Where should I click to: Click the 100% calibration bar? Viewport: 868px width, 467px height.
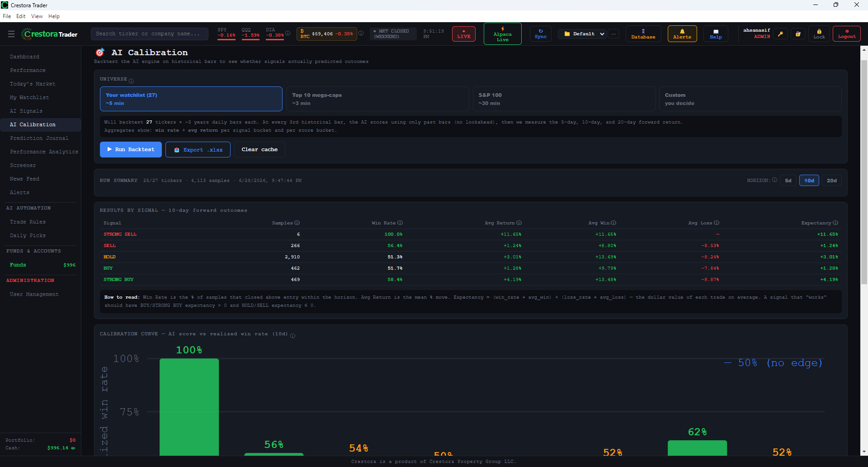coord(189,406)
